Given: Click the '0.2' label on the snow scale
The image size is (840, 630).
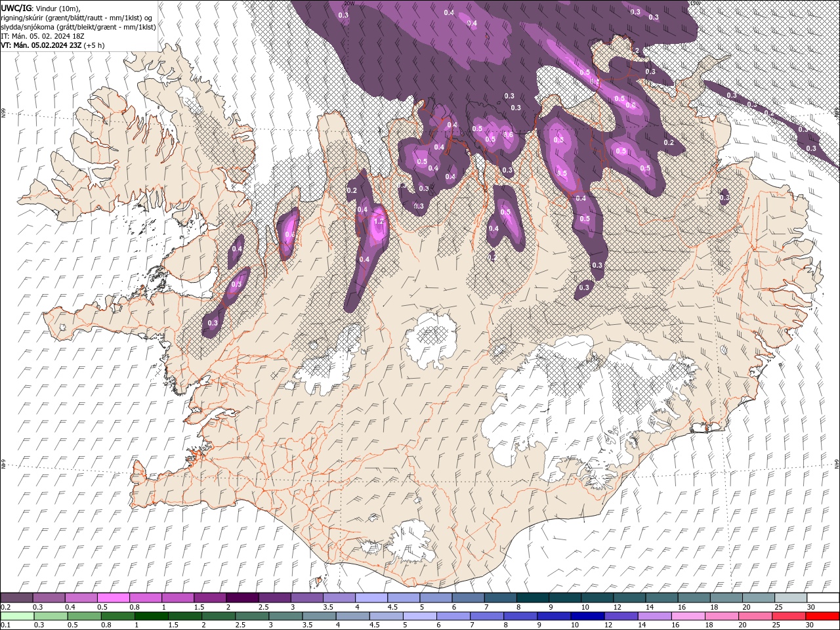Looking at the screenshot, I should 5,607.
